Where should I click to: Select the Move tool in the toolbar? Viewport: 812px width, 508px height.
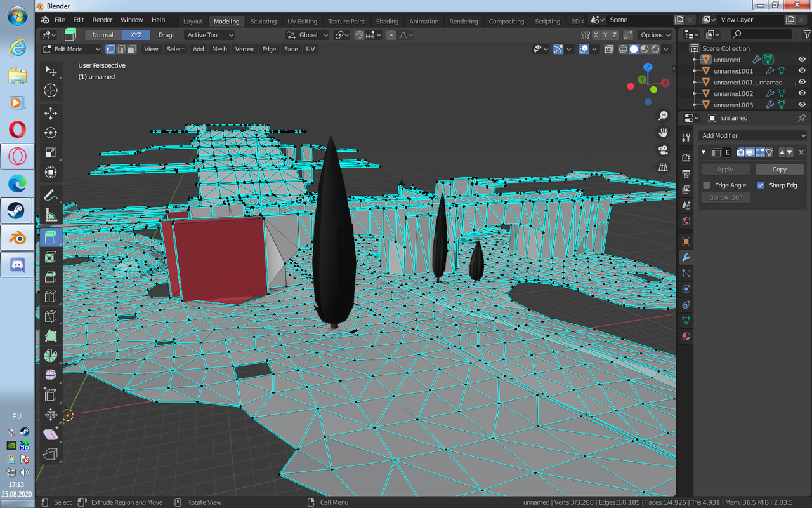(51, 113)
